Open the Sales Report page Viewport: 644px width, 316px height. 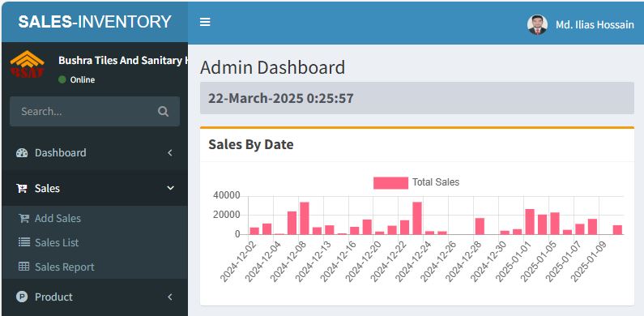click(x=64, y=267)
